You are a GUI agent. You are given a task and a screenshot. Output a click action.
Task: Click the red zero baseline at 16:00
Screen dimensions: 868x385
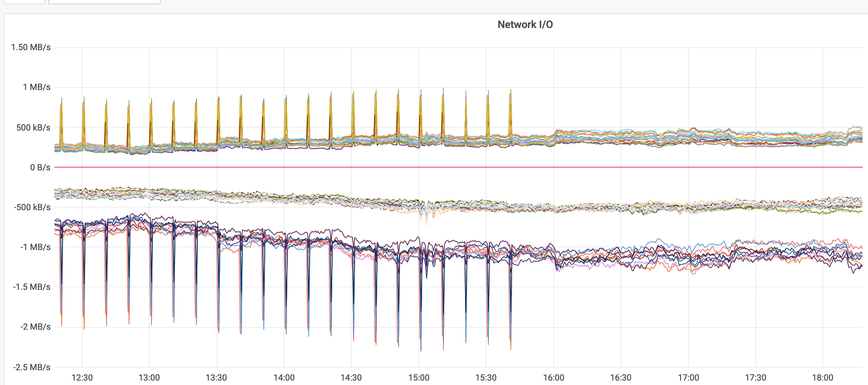pos(553,167)
